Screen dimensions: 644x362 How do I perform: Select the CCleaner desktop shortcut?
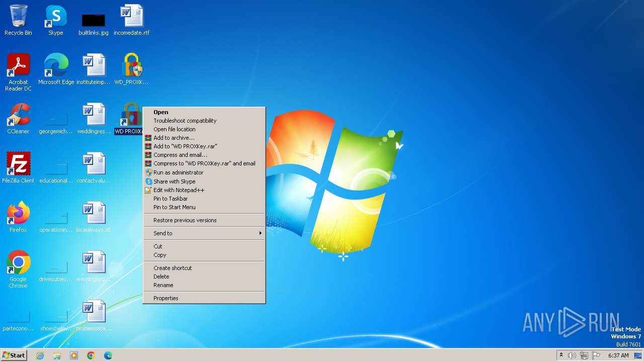coord(18,119)
